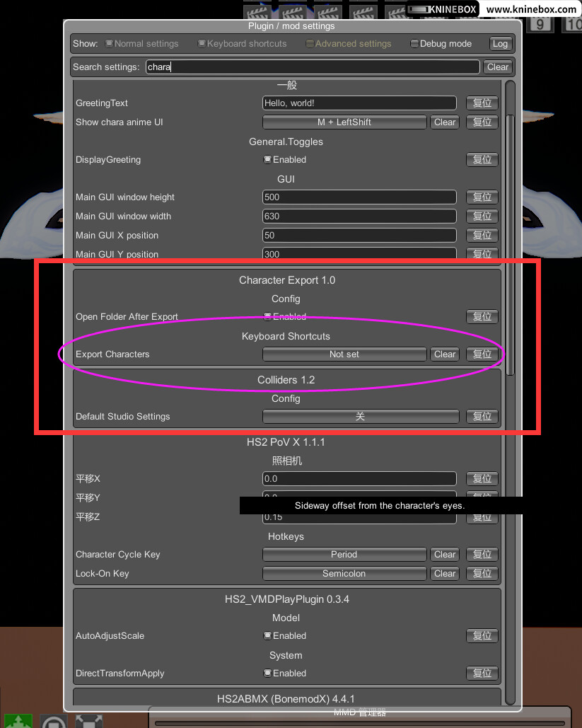The height and width of the screenshot is (728, 582).
Task: Edit Main GUI window height value
Action: 359,197
